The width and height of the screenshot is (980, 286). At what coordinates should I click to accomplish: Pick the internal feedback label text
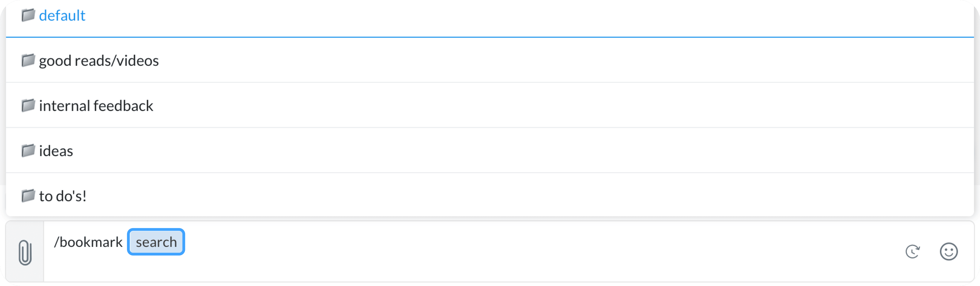point(96,105)
